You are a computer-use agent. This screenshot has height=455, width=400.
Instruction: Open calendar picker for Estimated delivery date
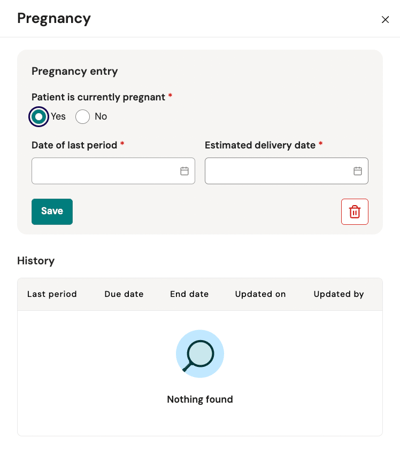pyautogui.click(x=358, y=171)
